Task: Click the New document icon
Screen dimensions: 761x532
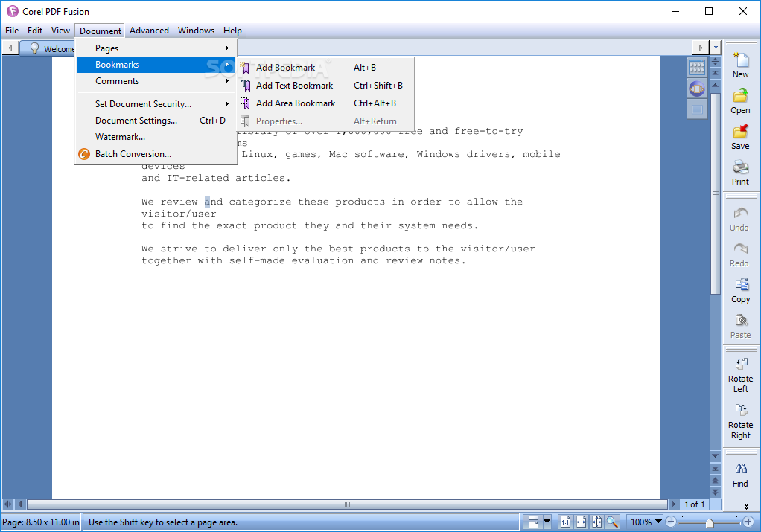Action: click(x=741, y=60)
